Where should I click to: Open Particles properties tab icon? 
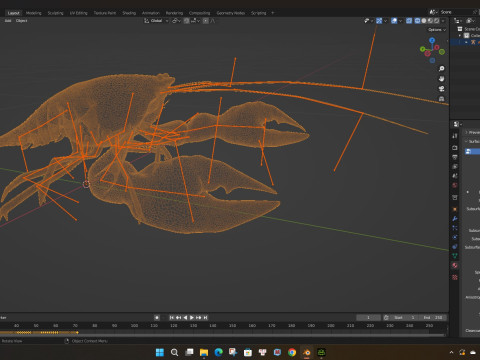(x=455, y=228)
